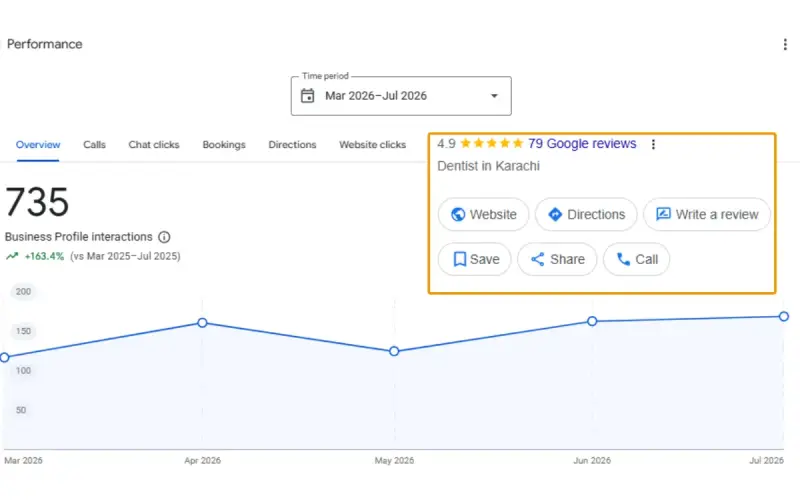Click the Call button
Viewport: 800px width, 500px height.
[636, 260]
